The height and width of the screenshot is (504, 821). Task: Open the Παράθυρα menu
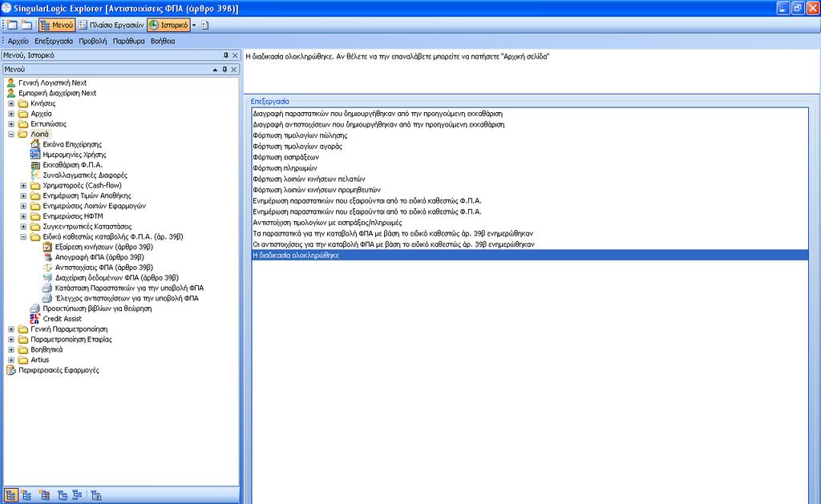129,41
